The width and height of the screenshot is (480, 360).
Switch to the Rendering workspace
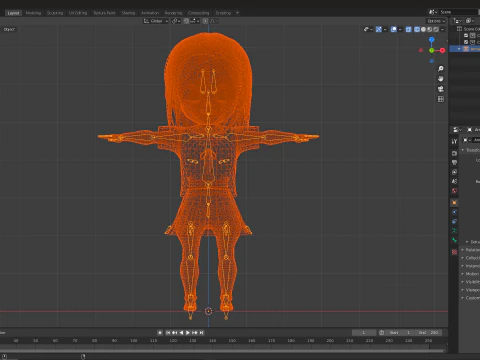[x=173, y=13]
